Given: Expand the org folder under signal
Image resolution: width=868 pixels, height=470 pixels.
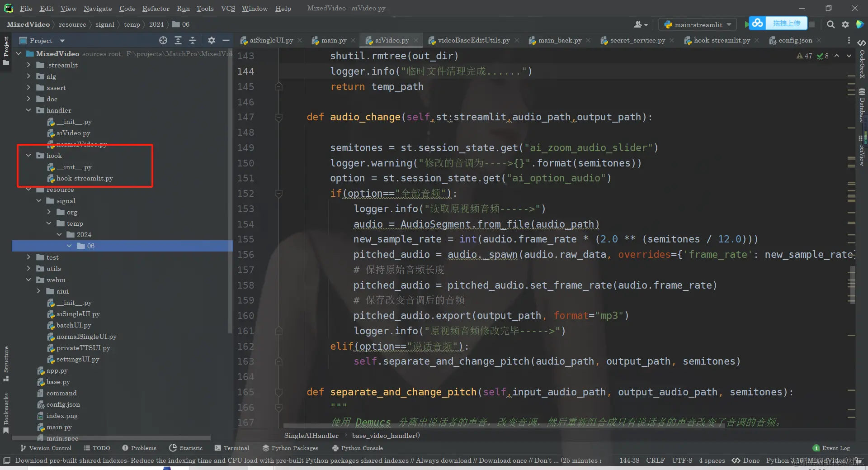Looking at the screenshot, I should click(x=49, y=212).
